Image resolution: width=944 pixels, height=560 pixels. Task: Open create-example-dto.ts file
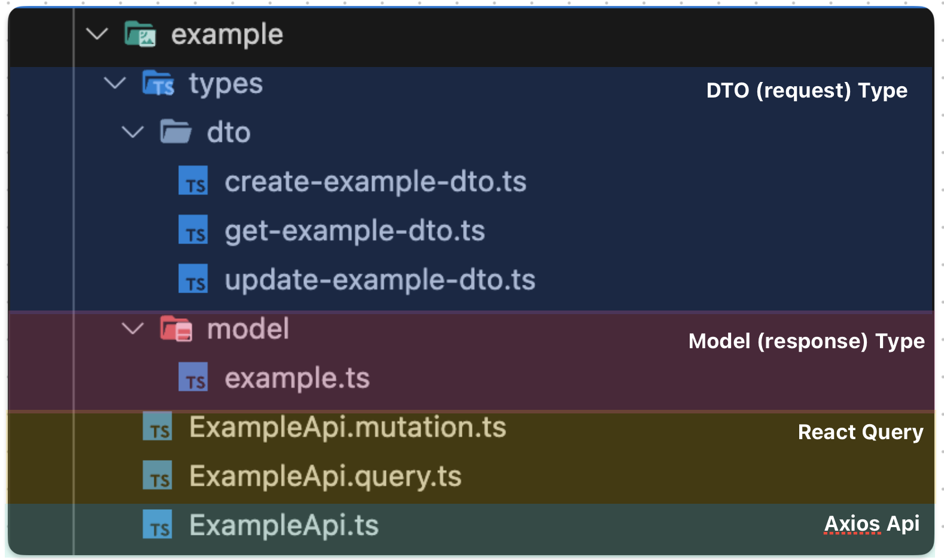point(375,181)
